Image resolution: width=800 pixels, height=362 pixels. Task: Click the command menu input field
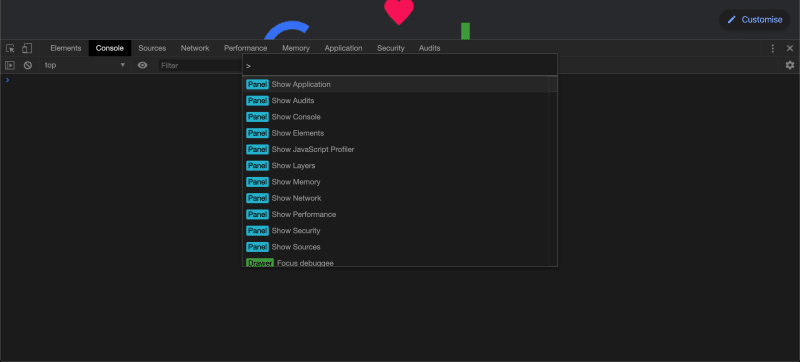(x=400, y=65)
